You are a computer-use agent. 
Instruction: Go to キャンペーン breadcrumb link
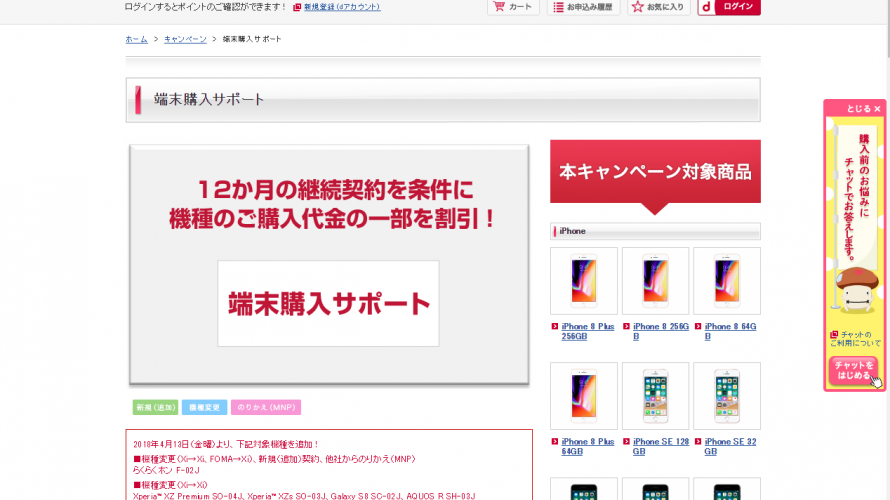(185, 39)
